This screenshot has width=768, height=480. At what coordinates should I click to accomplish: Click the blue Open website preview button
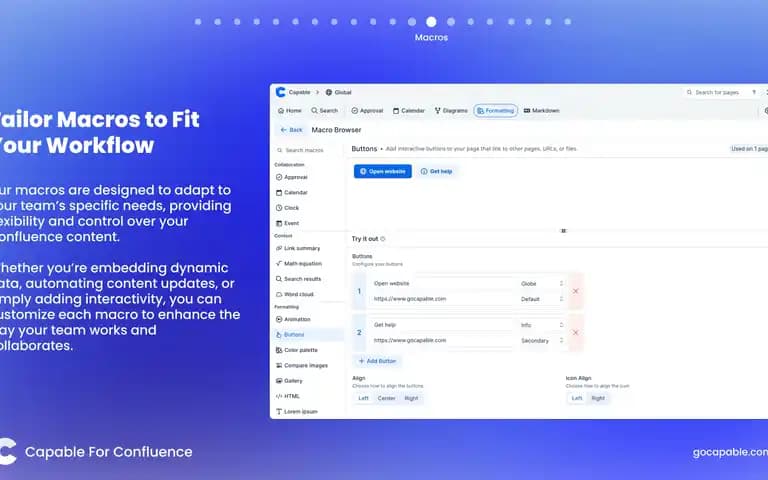[x=383, y=171]
